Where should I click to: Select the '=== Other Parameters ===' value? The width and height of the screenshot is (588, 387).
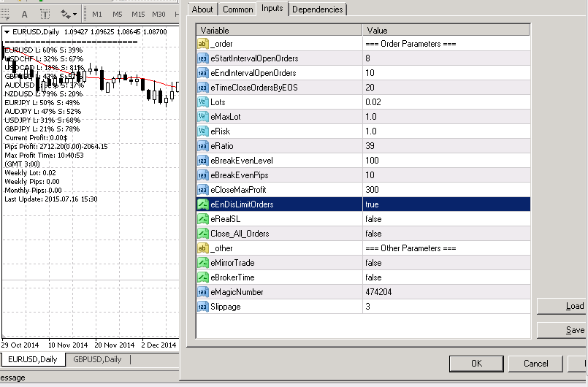coord(411,248)
